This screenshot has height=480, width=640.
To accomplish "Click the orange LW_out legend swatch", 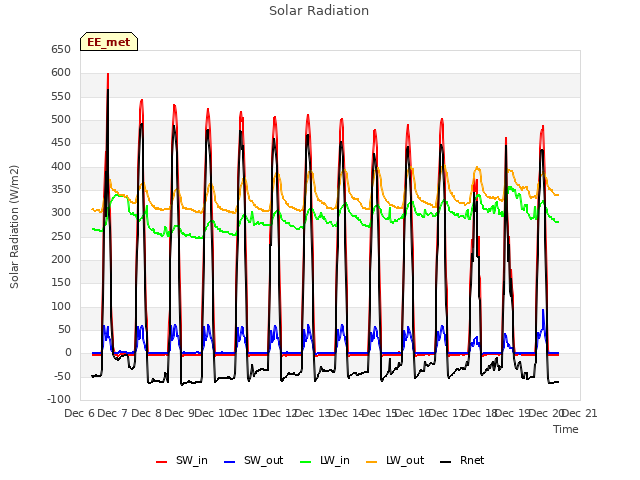I will (371, 462).
